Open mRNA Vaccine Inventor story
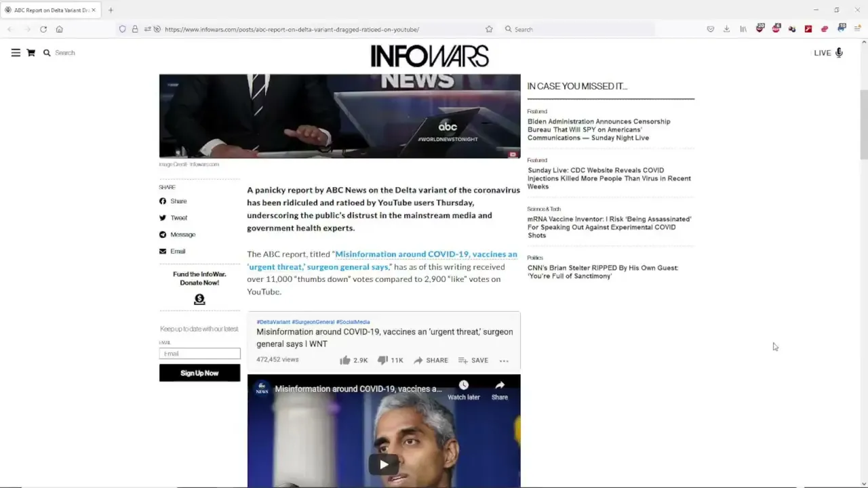This screenshot has width=868, height=488. 609,227
